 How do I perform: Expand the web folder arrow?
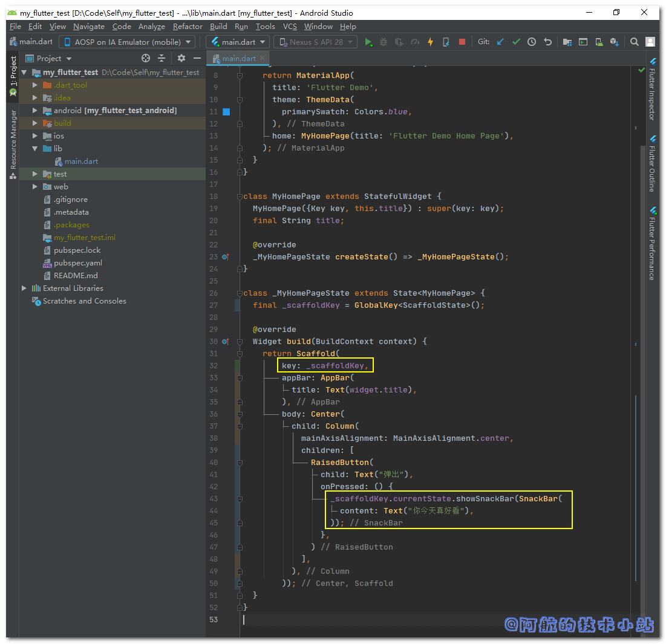35,187
